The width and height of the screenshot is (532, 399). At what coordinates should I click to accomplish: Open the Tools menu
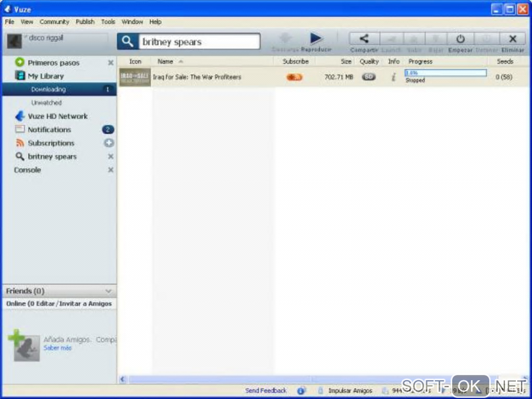pyautogui.click(x=108, y=22)
